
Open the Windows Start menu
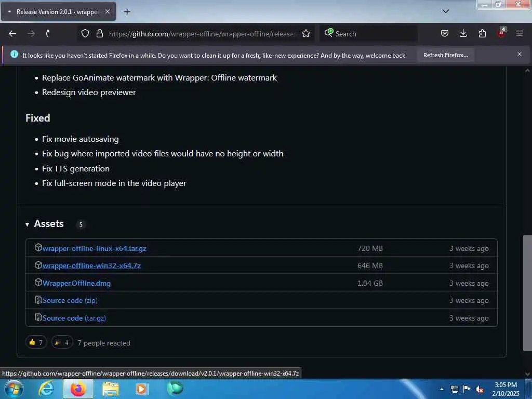pos(14,389)
